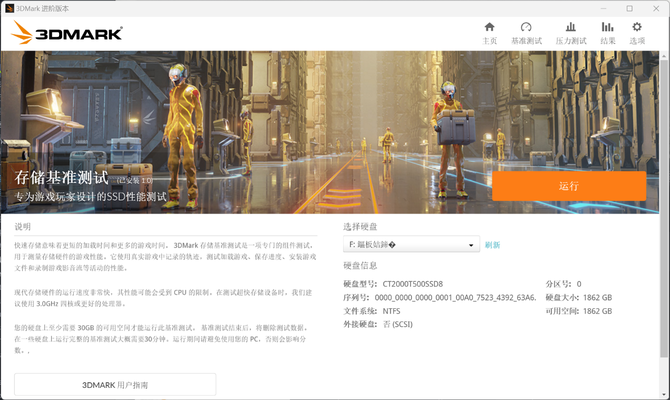670x400 pixels.
Task: Click the serial number 0000_0000_0000_0001 value
Action: pos(455,297)
